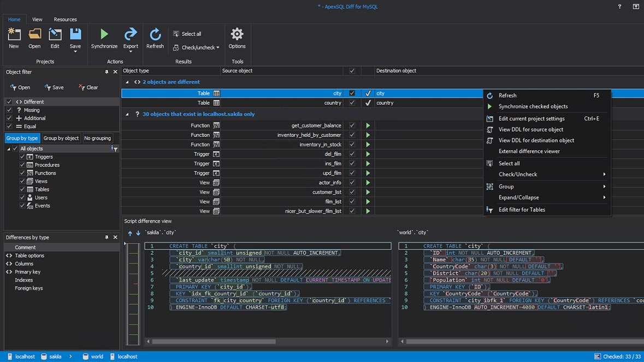Uncheck the country table row
644x362 pixels.
coord(352,103)
